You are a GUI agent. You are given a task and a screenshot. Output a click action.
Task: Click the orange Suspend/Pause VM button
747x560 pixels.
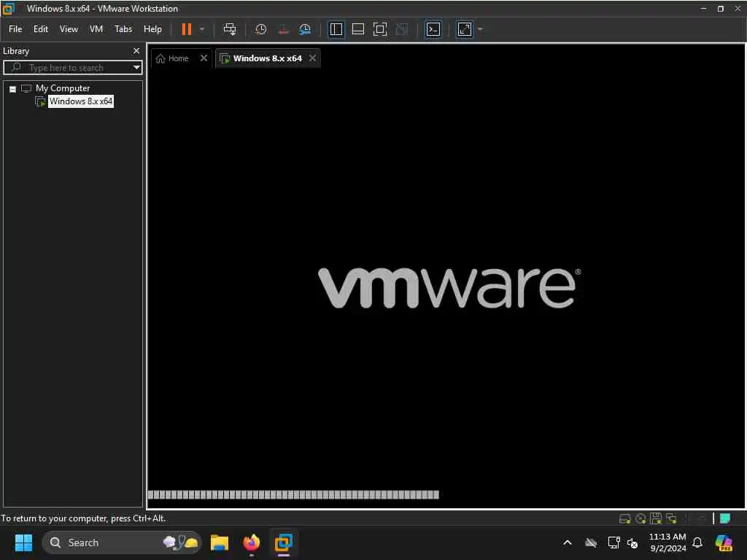(186, 29)
